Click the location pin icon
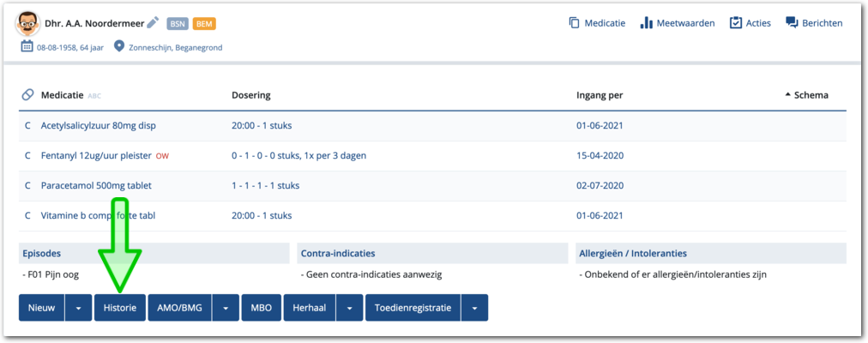Viewport: 868px width, 343px height. click(119, 47)
